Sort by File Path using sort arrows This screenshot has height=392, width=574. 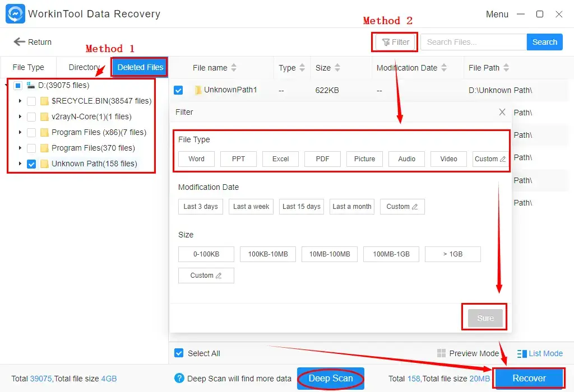coord(506,68)
